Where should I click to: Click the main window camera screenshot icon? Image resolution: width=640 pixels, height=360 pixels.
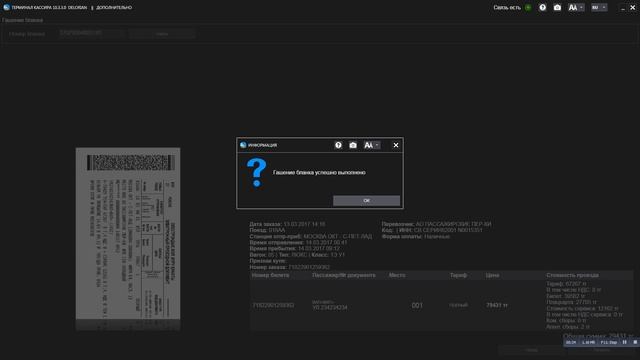click(557, 7)
